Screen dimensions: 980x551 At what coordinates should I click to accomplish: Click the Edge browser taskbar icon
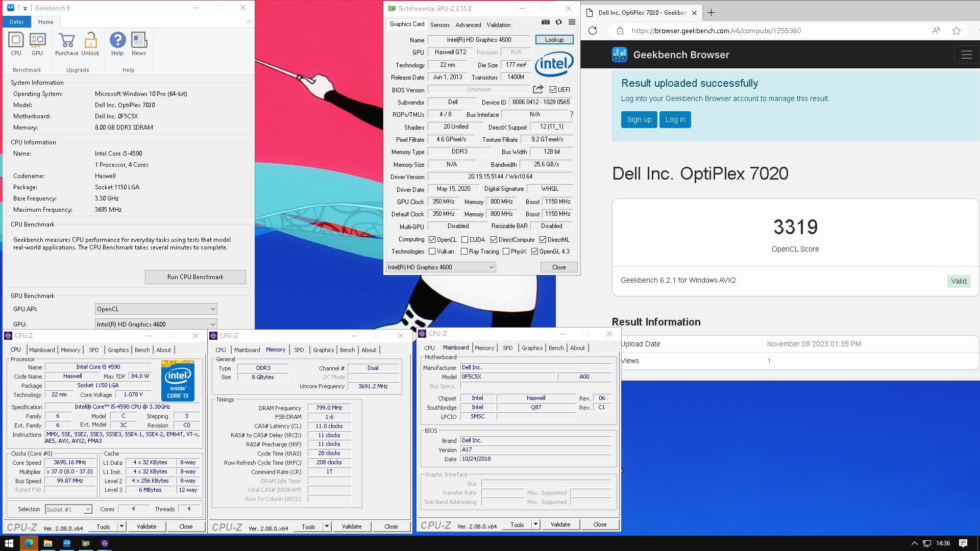(x=29, y=543)
